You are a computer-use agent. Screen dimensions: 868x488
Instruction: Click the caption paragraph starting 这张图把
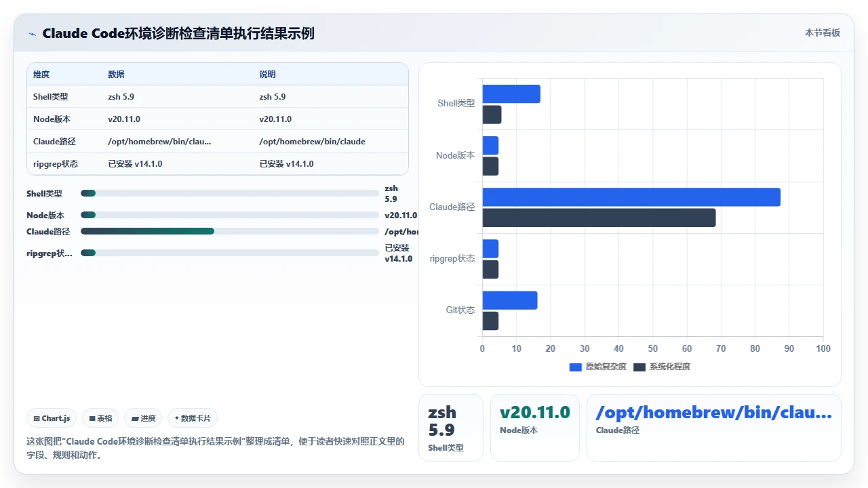pos(216,448)
